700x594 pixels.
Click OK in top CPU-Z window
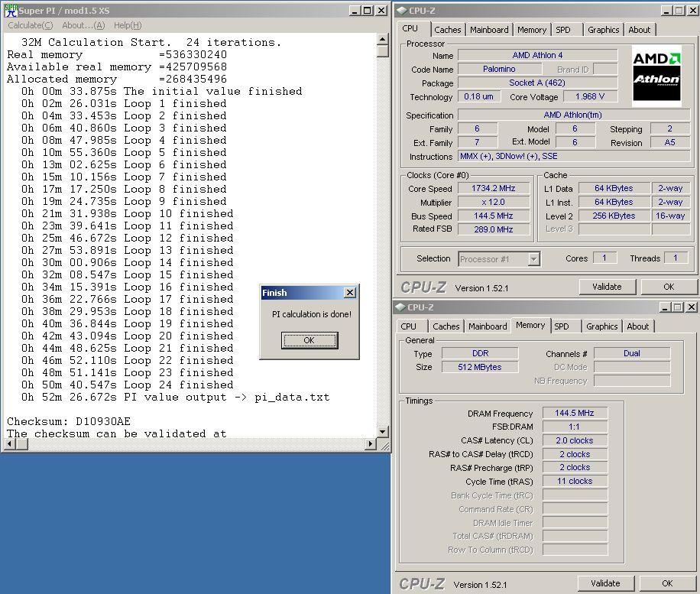(x=669, y=287)
